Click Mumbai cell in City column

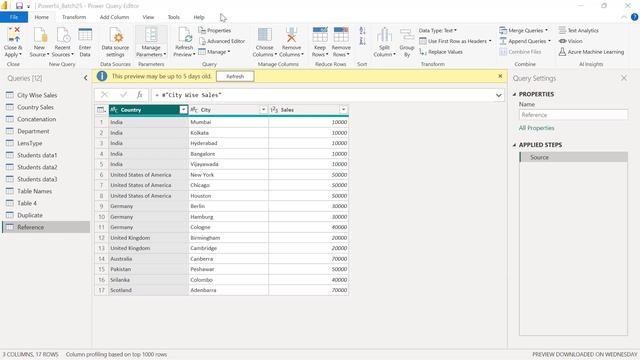pyautogui.click(x=229, y=122)
